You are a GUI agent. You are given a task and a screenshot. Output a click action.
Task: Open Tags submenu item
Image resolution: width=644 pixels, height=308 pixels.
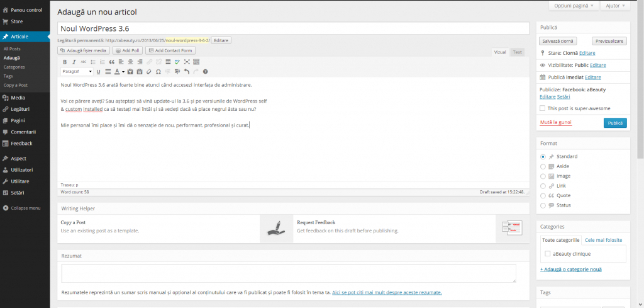click(8, 76)
